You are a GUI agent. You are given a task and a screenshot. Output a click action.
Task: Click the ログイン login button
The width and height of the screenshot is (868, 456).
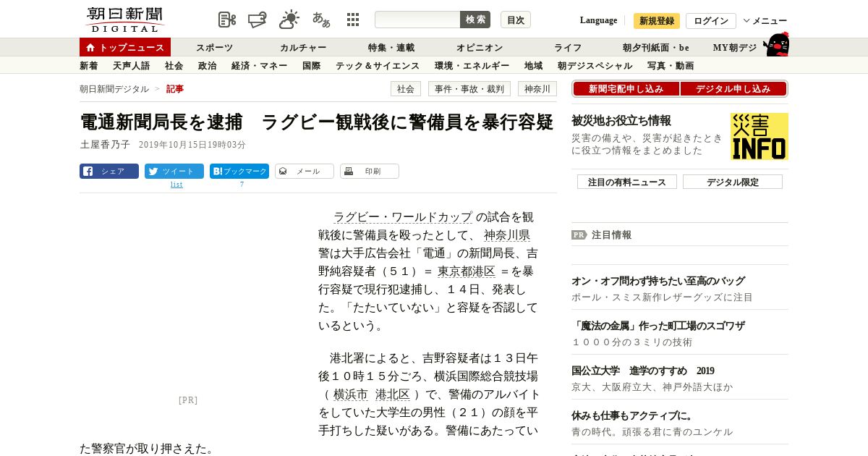711,21
